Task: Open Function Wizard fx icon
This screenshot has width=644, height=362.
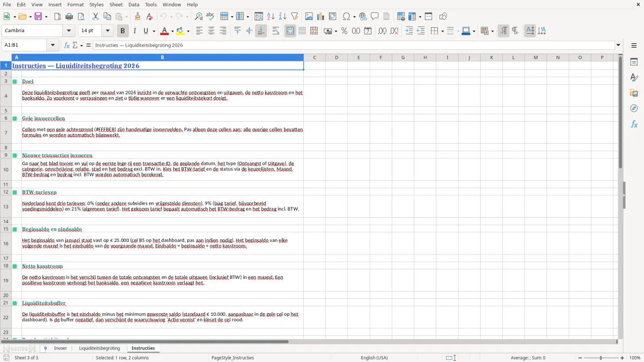Action: tap(67, 46)
